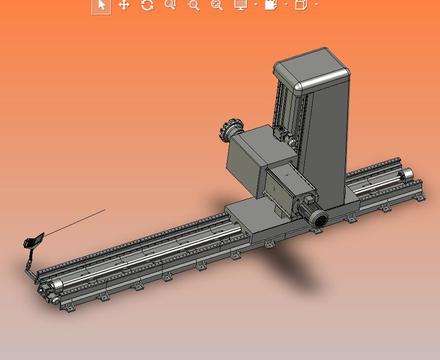Expand the dropdown arrow beside palette icon
The height and width of the screenshot is (360, 440).
(287, 5)
